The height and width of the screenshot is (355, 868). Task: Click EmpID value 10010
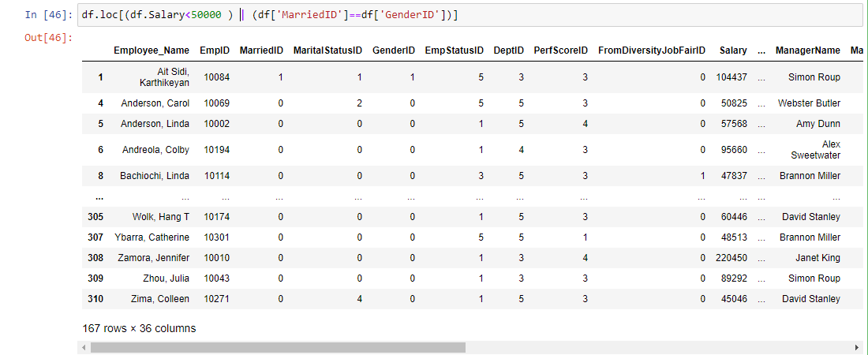coord(216,257)
